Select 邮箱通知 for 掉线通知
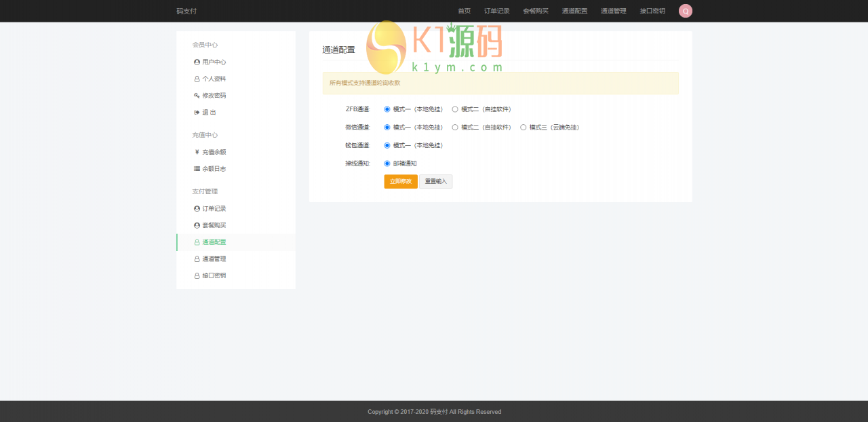Image resolution: width=868 pixels, height=422 pixels. coord(387,163)
